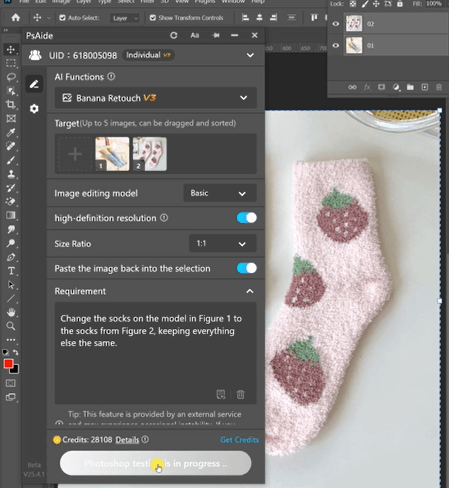The image size is (449, 488).
Task: Select the Crop tool
Action: point(11,104)
